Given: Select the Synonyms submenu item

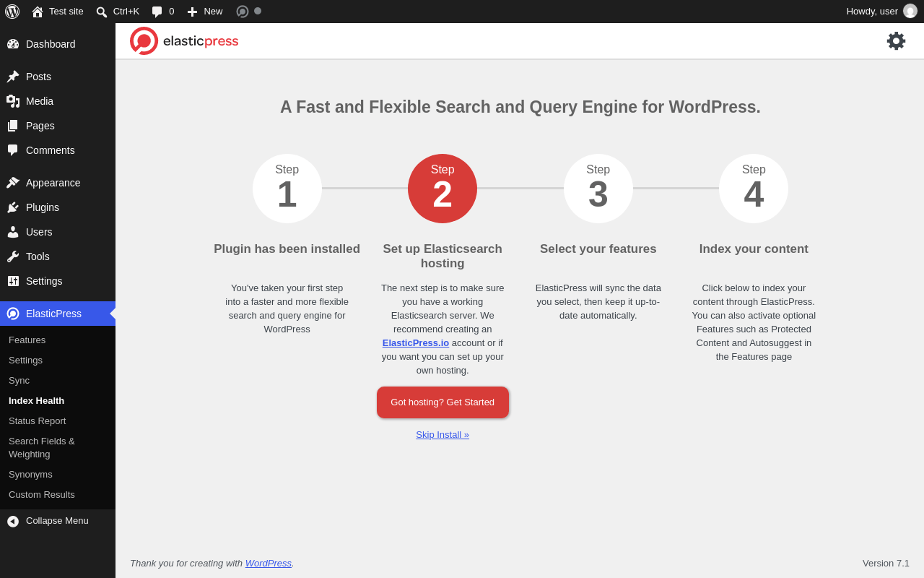Looking at the screenshot, I should tap(30, 475).
